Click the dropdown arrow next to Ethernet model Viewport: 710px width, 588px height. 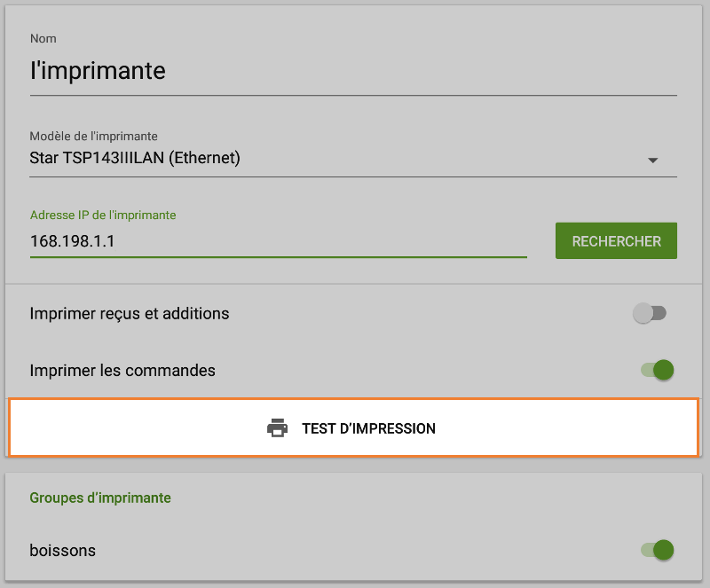tap(654, 160)
